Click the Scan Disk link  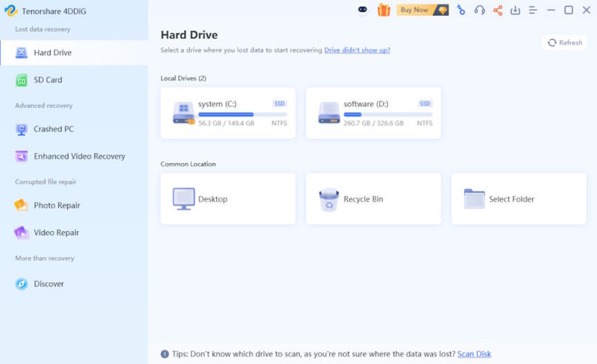click(x=474, y=353)
